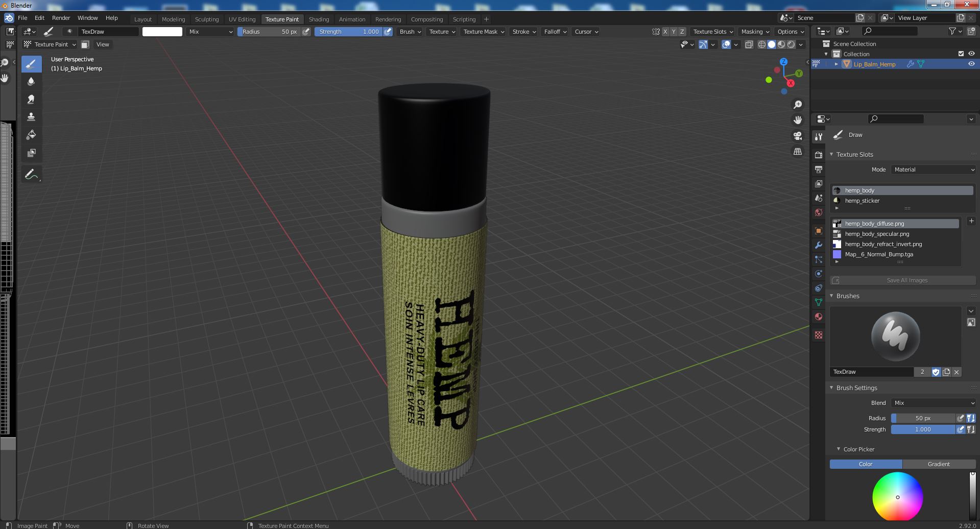Open the Particles properties tab

tap(819, 259)
